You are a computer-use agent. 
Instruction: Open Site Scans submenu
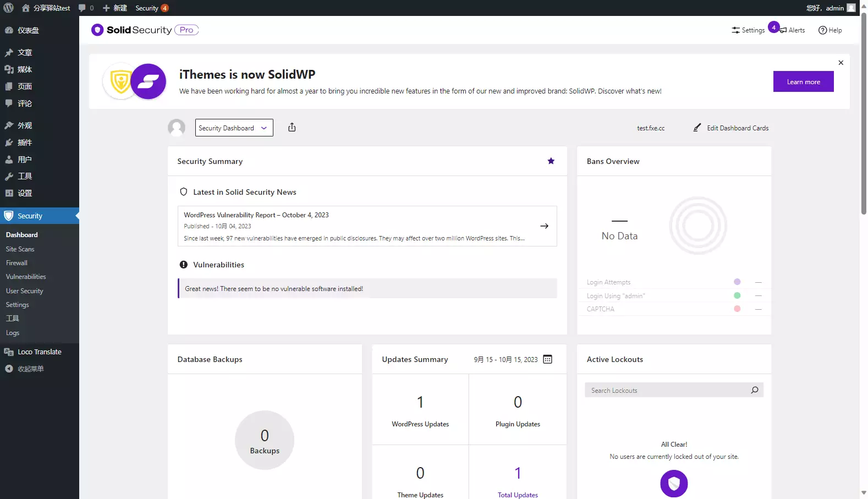tap(20, 249)
